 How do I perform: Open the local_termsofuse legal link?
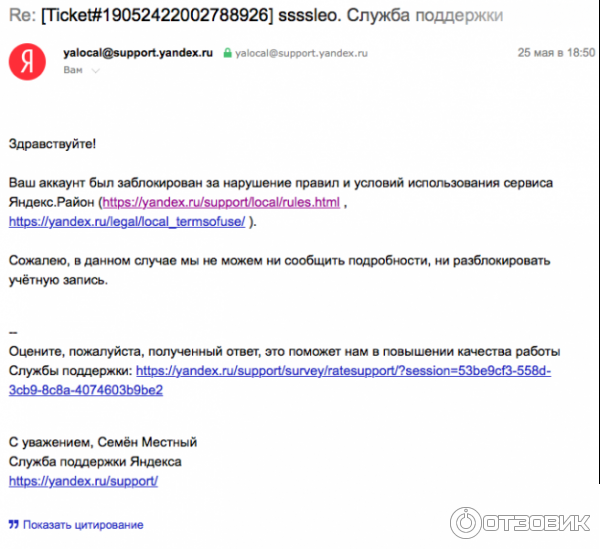[127, 221]
